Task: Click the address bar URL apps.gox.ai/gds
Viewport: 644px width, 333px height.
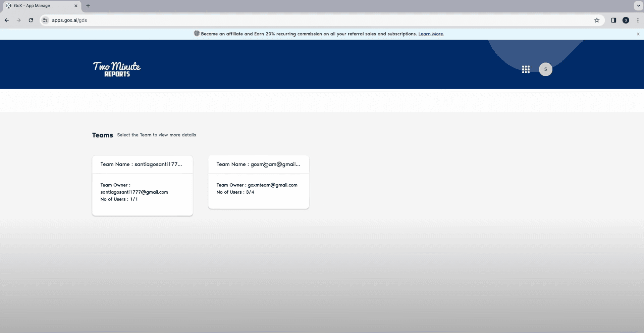Action: click(69, 20)
